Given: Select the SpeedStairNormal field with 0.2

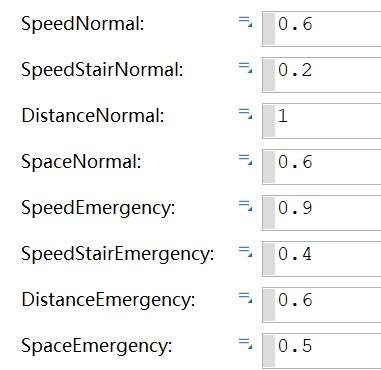Looking at the screenshot, I should 322,75.
